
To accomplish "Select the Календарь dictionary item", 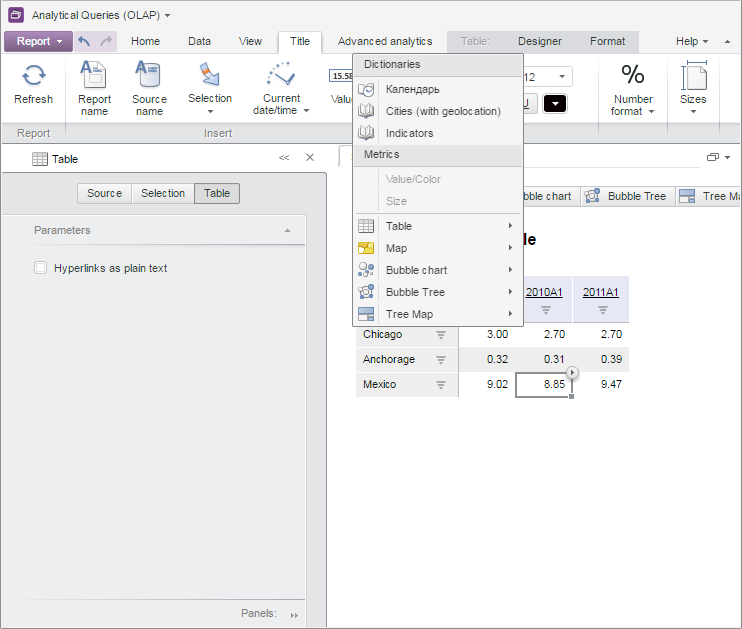I will pos(412,89).
